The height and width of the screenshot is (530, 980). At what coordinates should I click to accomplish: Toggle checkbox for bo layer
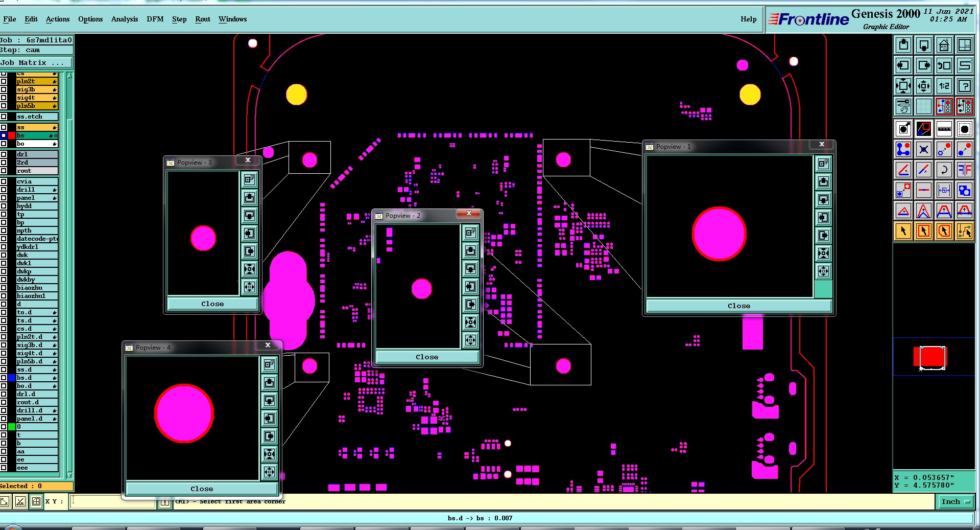[4, 144]
